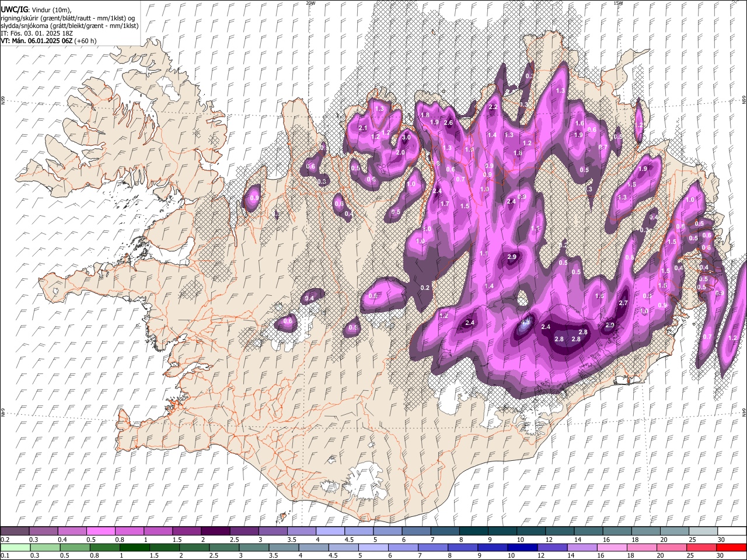
Task: Pick the light lavender 4 snow scale swatch
Action: [329, 531]
